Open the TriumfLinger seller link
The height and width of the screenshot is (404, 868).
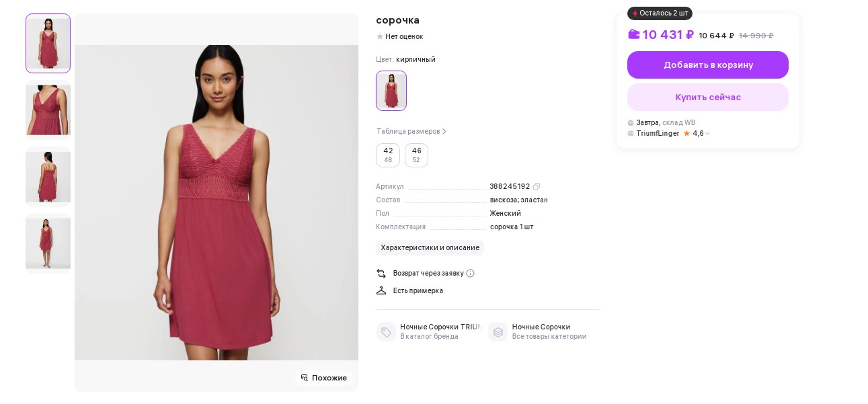658,134
